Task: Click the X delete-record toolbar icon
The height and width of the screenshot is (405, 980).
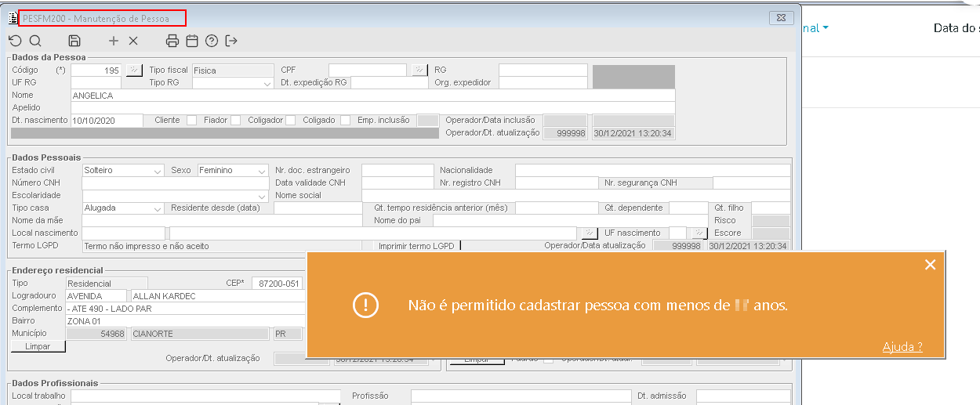Action: coord(132,41)
